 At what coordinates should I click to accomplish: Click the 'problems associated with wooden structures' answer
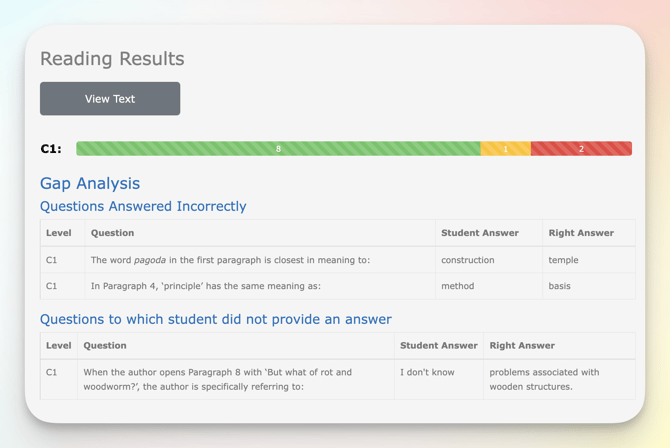point(544,379)
